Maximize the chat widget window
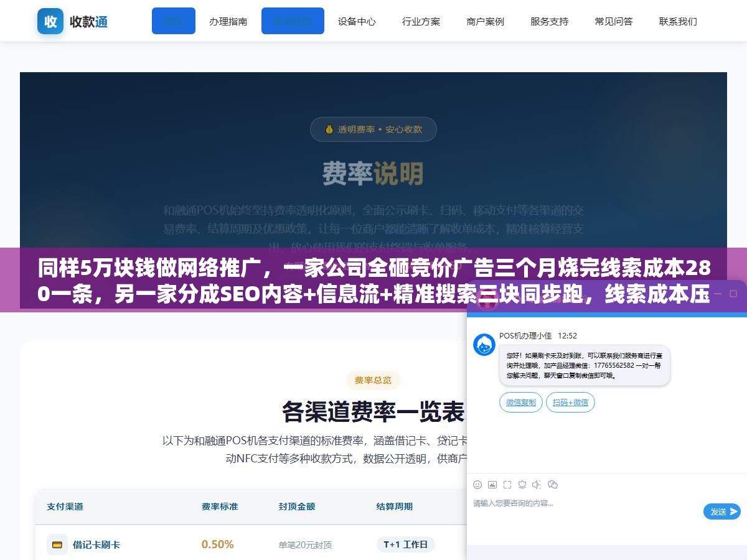Screen dimensions: 747x560 732,293
